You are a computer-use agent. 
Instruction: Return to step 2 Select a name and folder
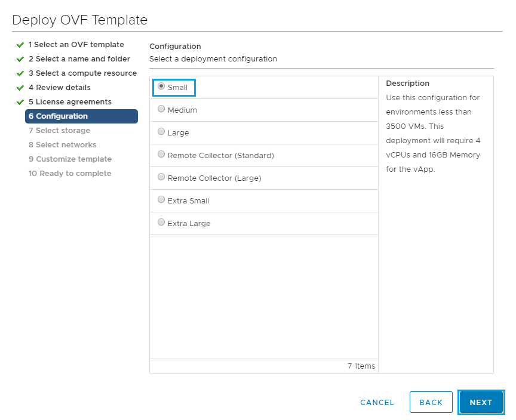coord(79,59)
